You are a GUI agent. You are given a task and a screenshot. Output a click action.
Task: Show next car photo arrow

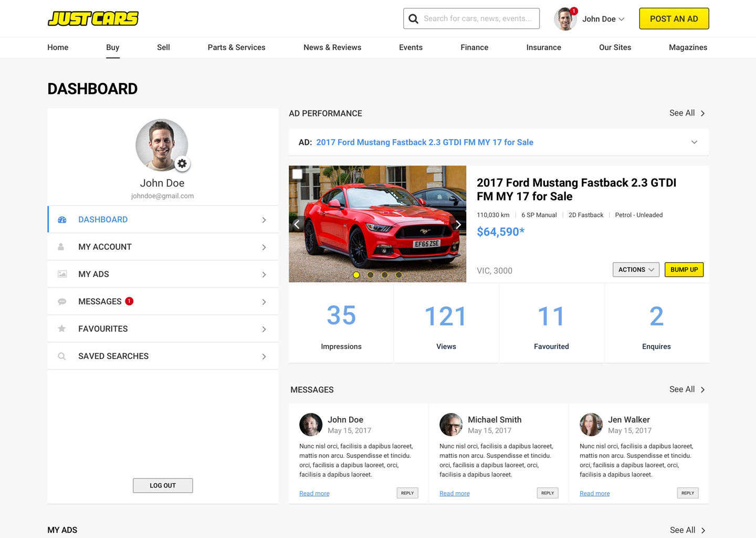coord(458,224)
